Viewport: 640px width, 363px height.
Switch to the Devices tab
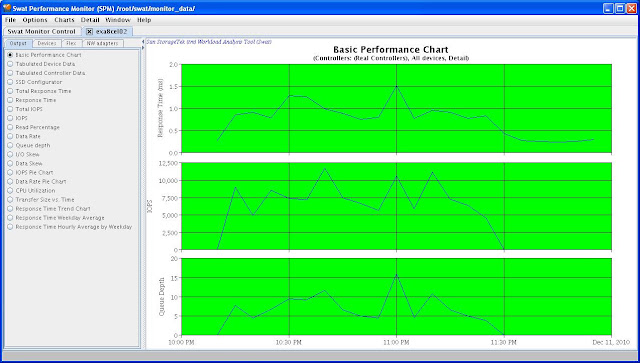coord(47,43)
